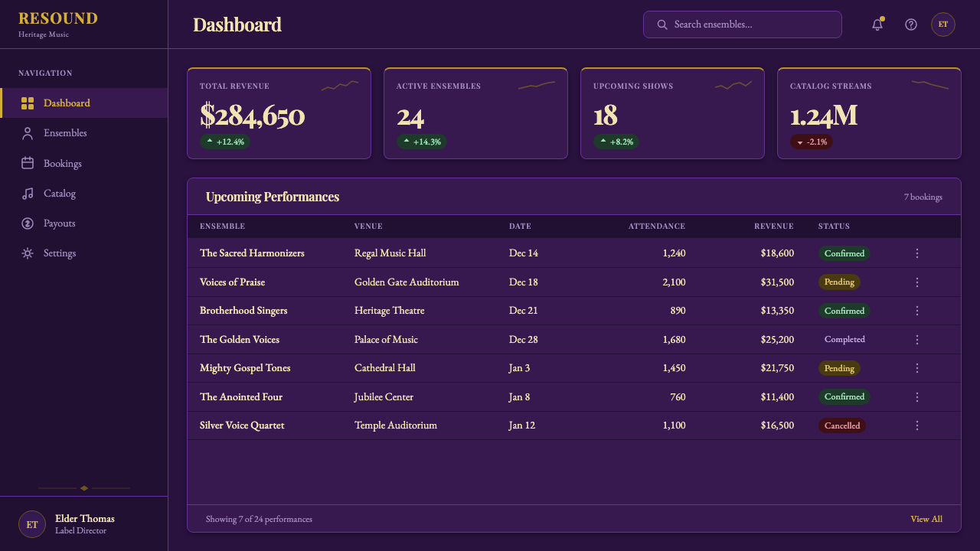Click the +12.4% revenue change badge

(225, 142)
